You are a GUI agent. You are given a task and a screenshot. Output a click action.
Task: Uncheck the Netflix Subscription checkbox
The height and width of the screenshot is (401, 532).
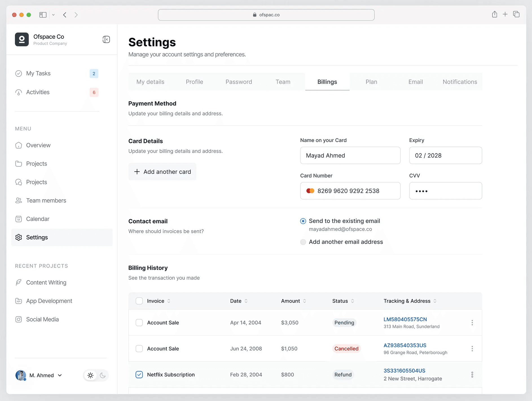139,374
